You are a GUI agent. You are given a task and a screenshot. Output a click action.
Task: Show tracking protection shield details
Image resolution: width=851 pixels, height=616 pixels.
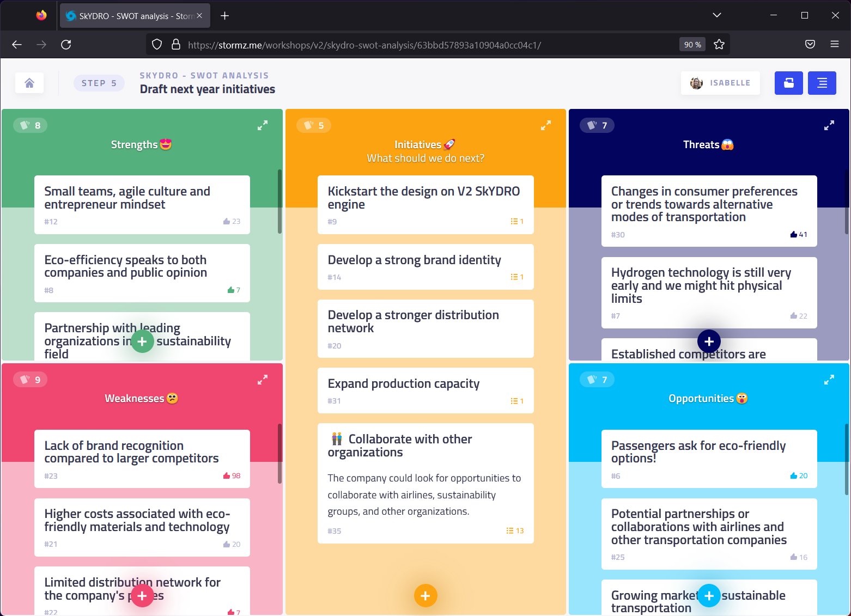[x=157, y=45]
